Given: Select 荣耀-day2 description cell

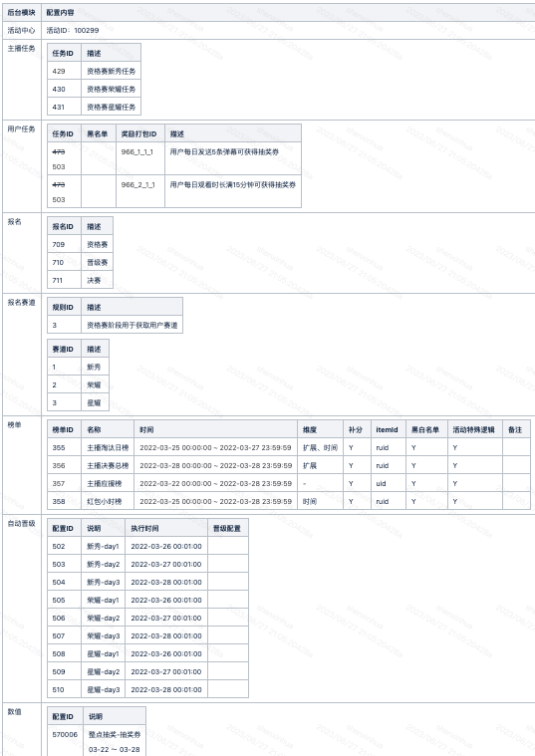Looking at the screenshot, I should pyautogui.click(x=104, y=618).
